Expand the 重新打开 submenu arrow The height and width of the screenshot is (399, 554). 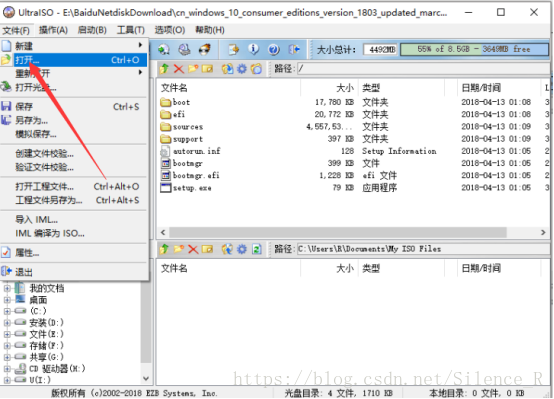click(x=140, y=72)
